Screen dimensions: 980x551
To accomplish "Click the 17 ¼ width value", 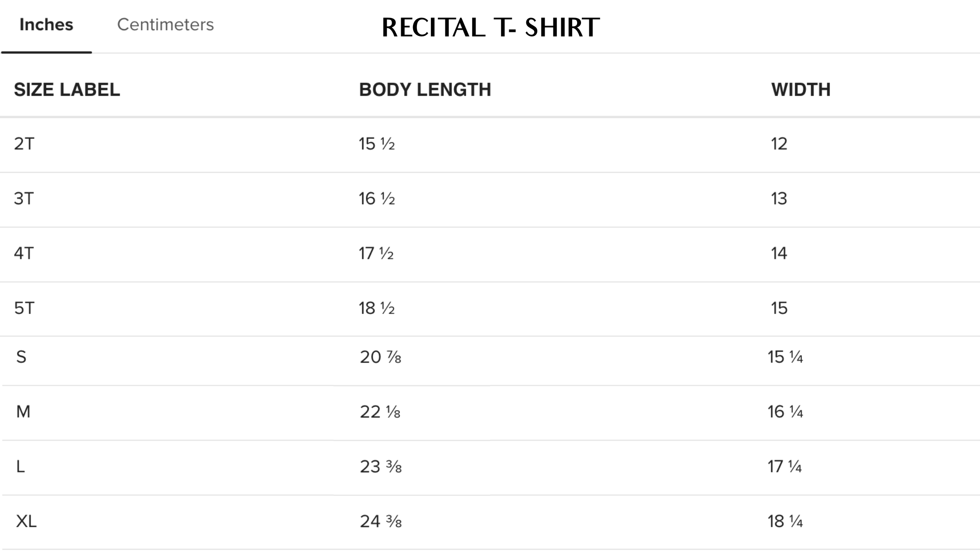I will tap(785, 467).
